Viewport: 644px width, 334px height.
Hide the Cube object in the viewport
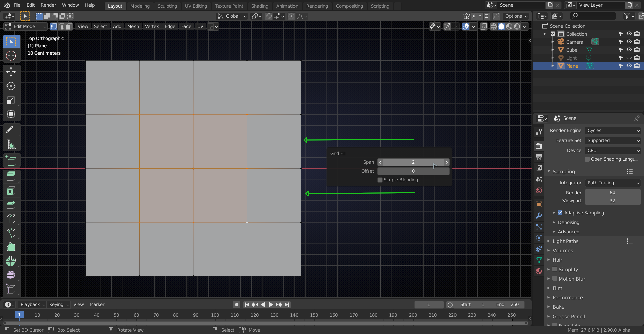pyautogui.click(x=629, y=50)
